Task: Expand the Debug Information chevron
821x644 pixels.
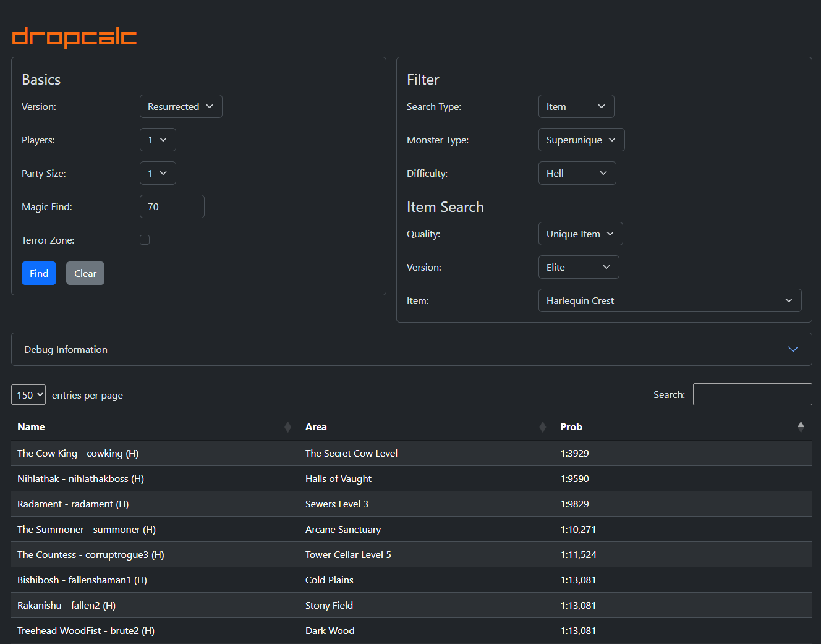Action: (x=793, y=349)
